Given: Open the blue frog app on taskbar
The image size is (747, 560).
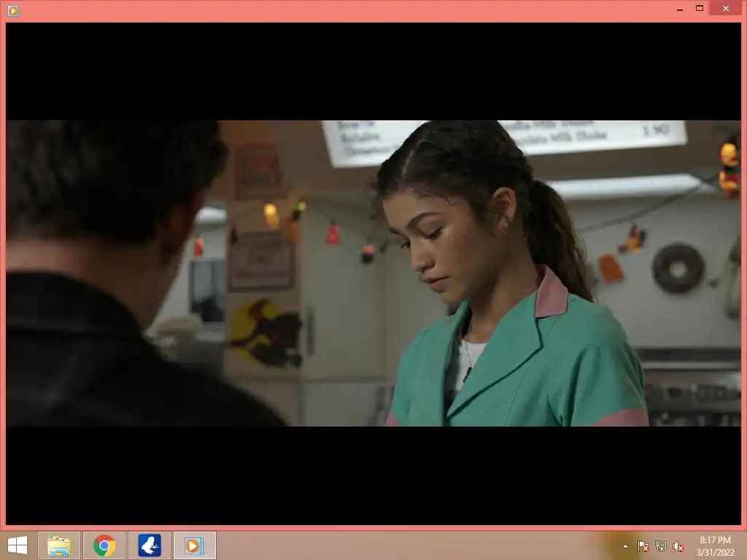Looking at the screenshot, I should click(x=150, y=545).
